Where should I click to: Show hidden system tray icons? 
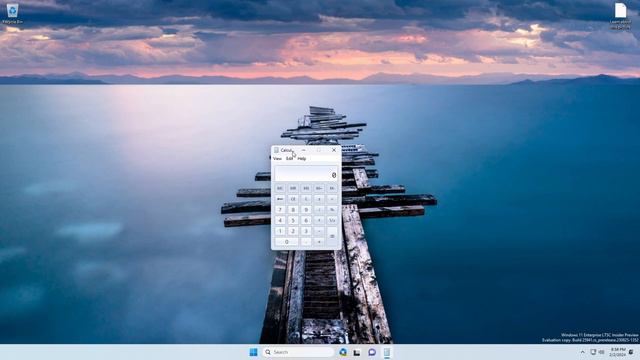click(x=582, y=352)
